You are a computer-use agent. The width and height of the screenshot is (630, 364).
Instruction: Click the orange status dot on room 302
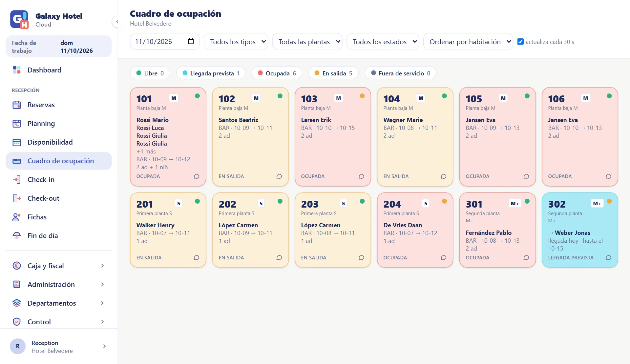[x=609, y=201]
